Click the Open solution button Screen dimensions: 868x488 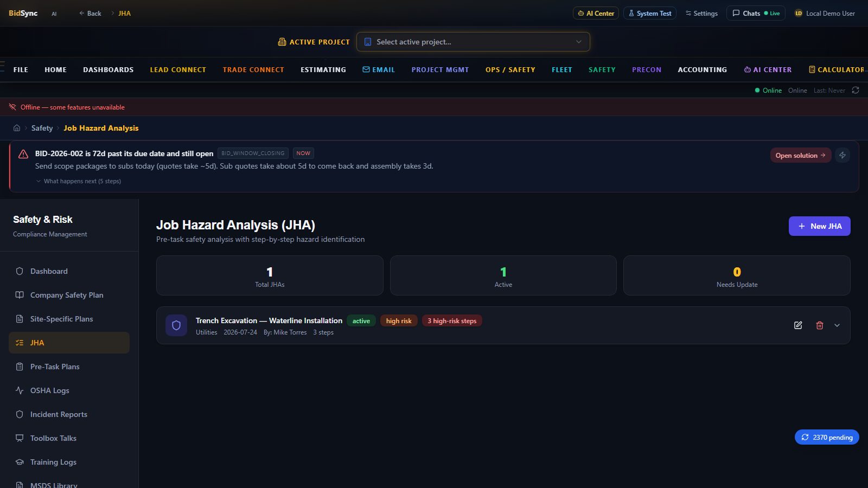coord(800,155)
